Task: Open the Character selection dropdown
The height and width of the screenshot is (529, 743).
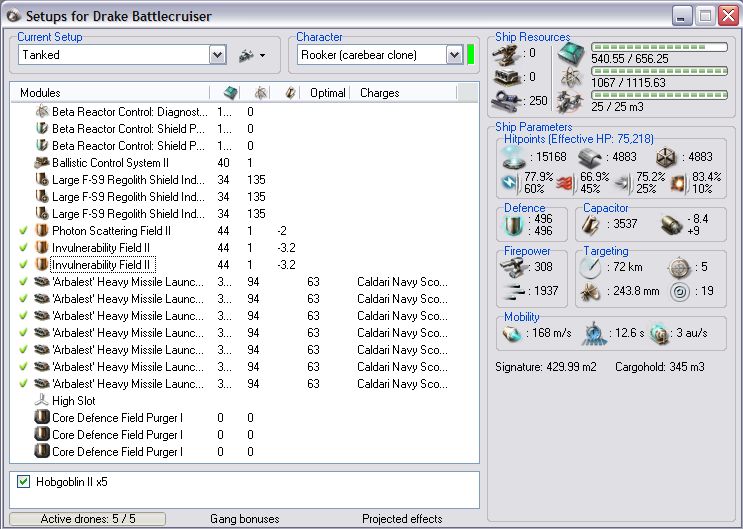Action: tap(454, 55)
